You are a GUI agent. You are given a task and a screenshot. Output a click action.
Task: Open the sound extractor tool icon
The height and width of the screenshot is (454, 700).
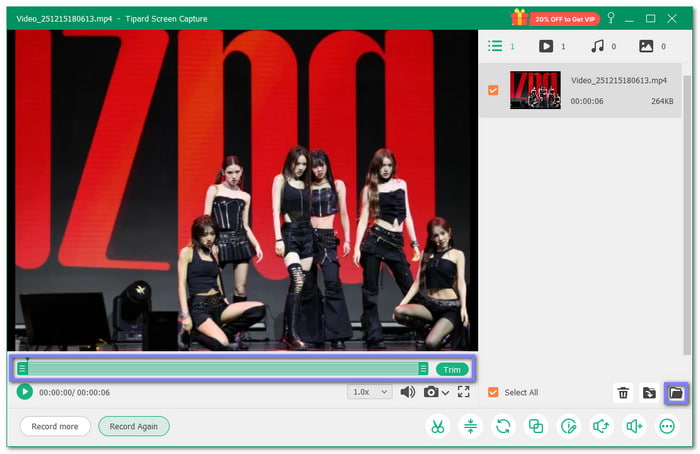click(601, 426)
